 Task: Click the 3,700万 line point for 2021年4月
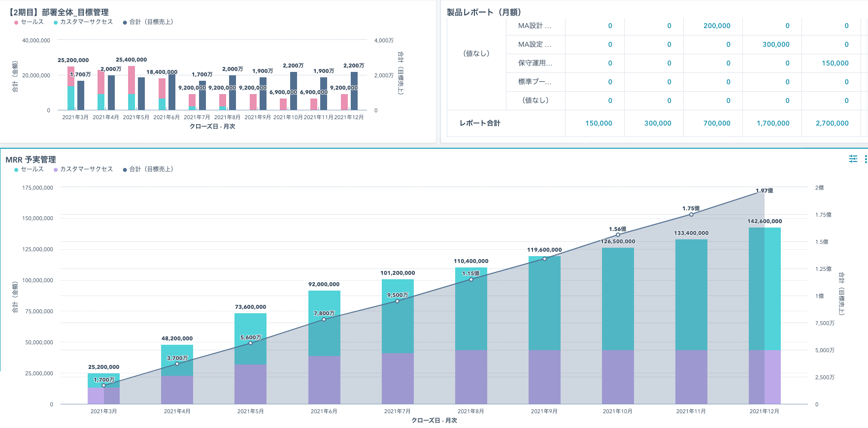[x=177, y=363]
